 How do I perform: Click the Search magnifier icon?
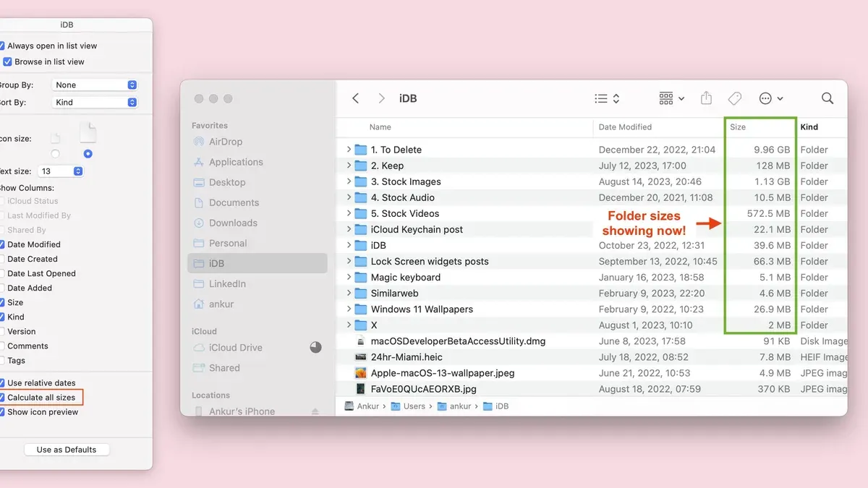(827, 98)
